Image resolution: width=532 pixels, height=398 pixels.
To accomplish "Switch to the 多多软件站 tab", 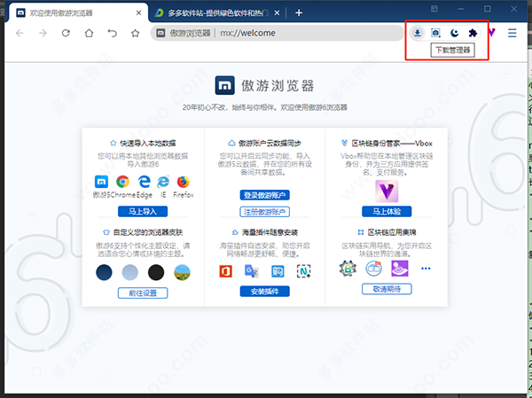I will pyautogui.click(x=217, y=13).
